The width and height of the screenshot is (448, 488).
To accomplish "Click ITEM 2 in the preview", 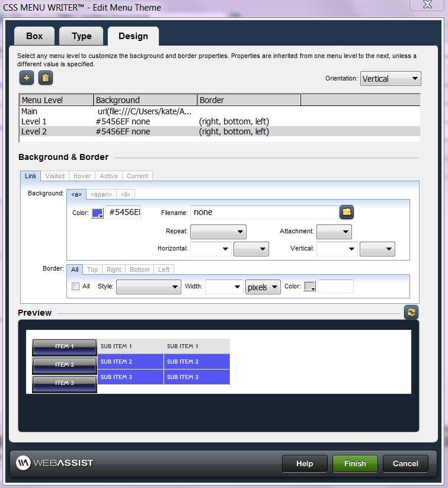I will coord(65,365).
